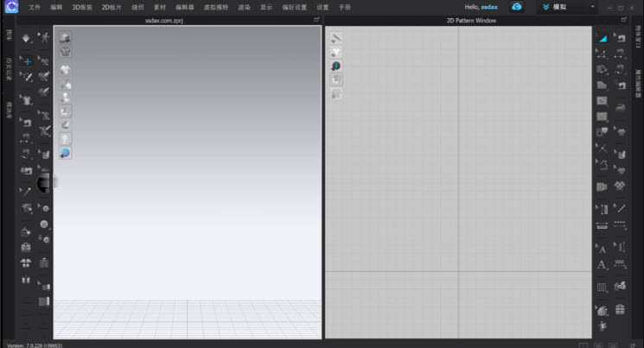The width and height of the screenshot is (644, 348).
Task: Toggle the blue globe icon in 3D viewport toolbar
Action: pos(65,153)
